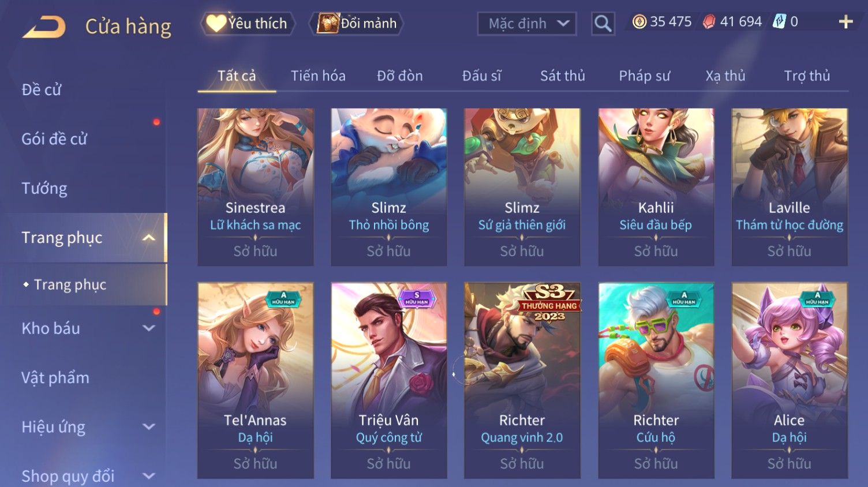Click the golden back arrow icon
Image resolution: width=868 pixels, height=487 pixels.
coord(44,26)
